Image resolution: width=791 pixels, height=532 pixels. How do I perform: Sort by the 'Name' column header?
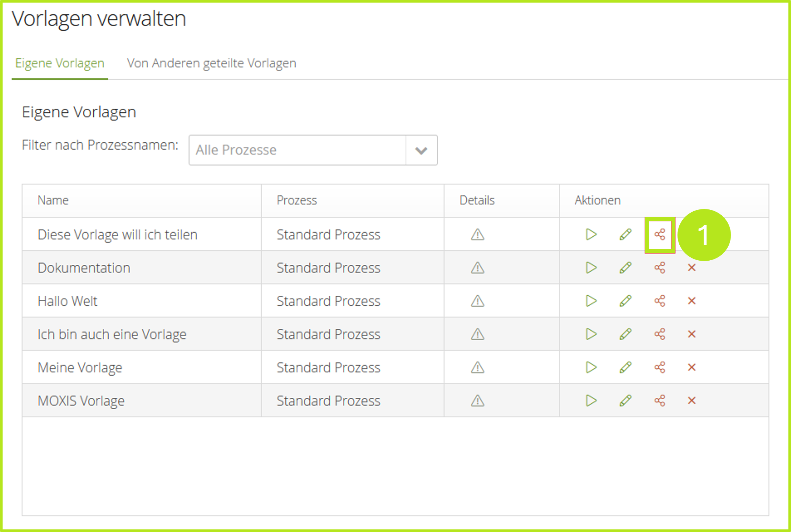[53, 200]
